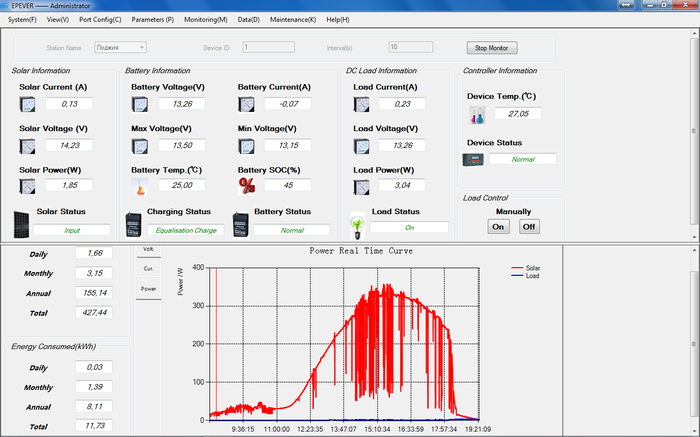This screenshot has height=437, width=700.
Task: Open the Port Config(C) menu
Action: coord(100,19)
